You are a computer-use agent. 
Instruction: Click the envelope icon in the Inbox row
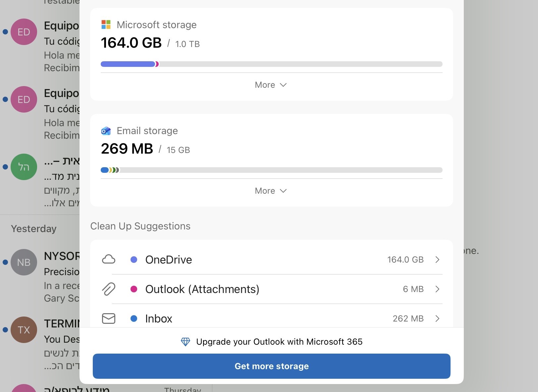coord(109,318)
